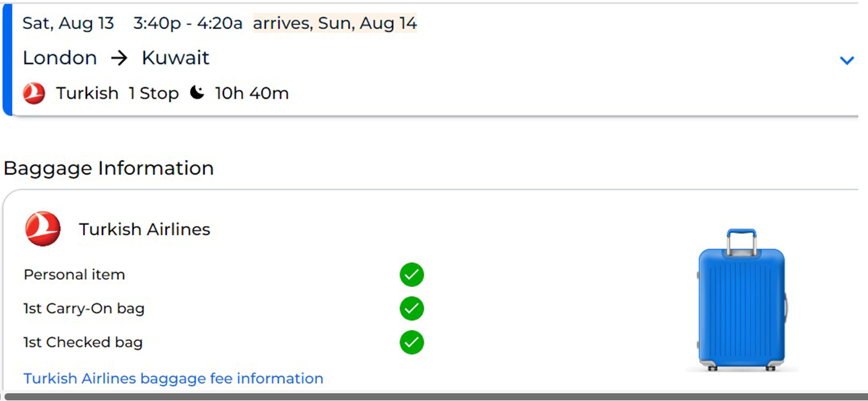The image size is (868, 401).
Task: Click the arrow between London and Kuwait
Action: click(119, 57)
